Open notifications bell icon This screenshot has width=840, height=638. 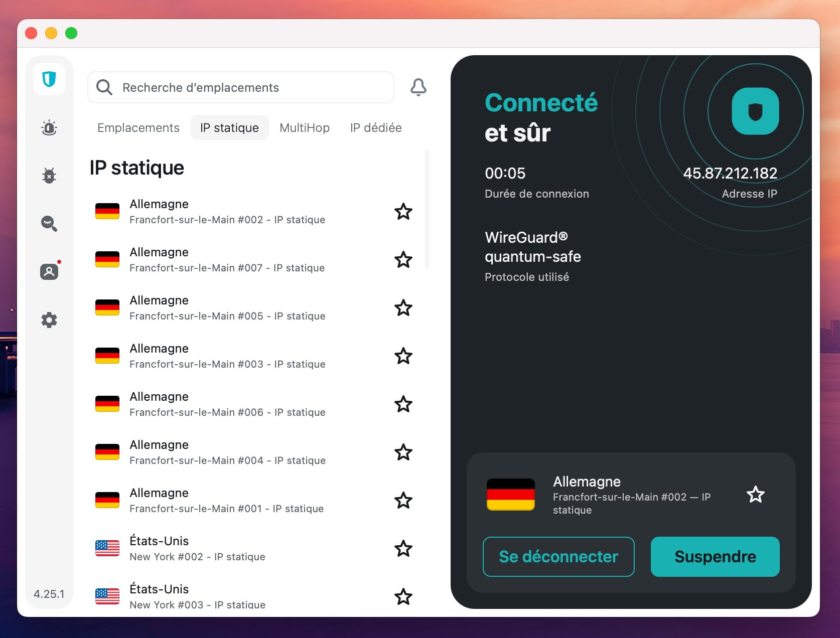click(418, 87)
